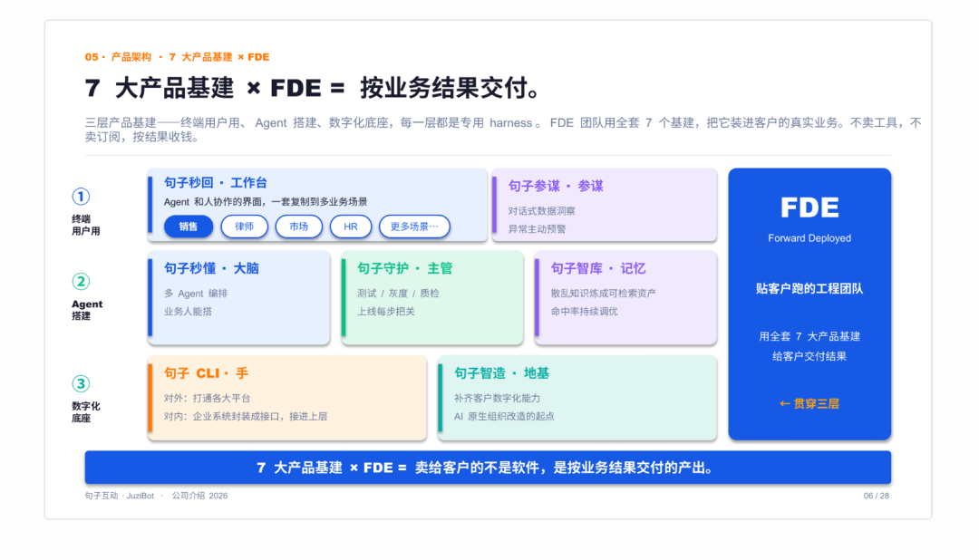Click the gray intro paragraph under the title
The image size is (979, 560).
click(503, 130)
